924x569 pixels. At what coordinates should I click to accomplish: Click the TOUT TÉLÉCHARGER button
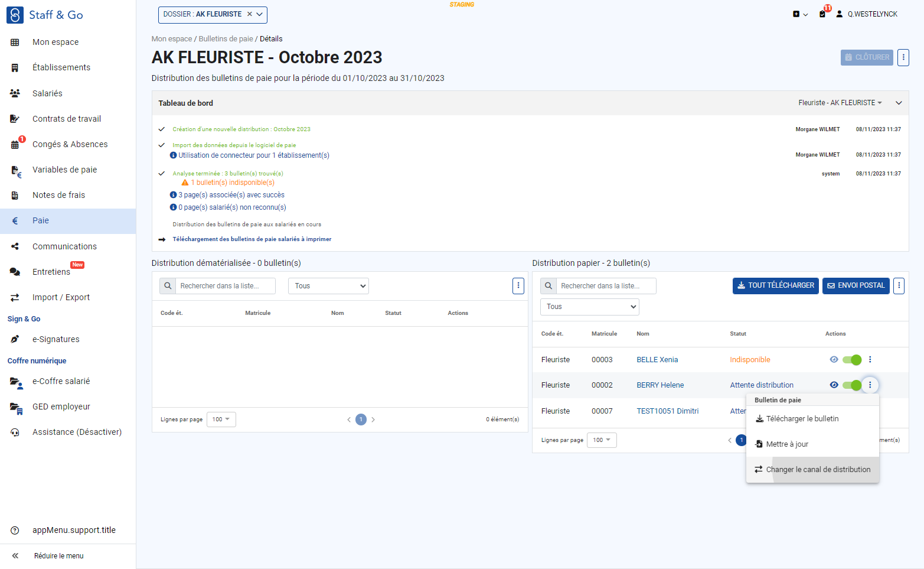776,286
